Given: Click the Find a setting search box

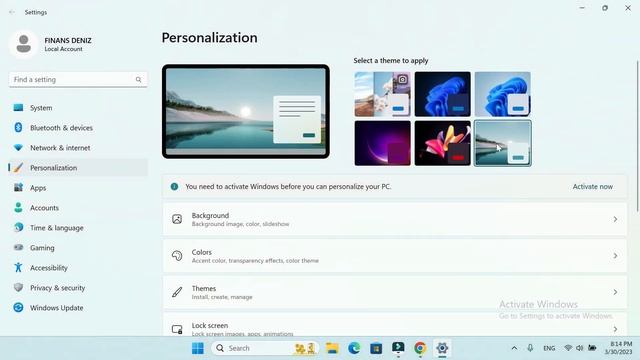Looking at the screenshot, I should point(78,80).
